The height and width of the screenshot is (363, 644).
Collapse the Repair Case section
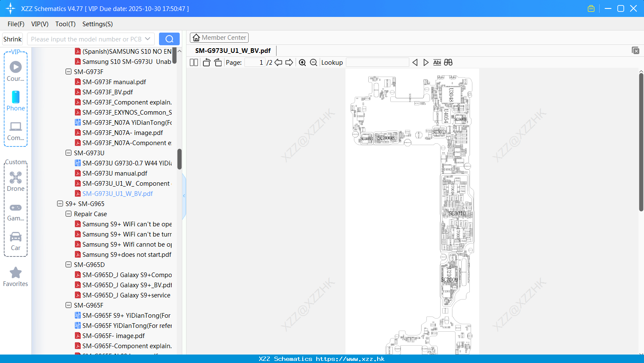tap(68, 214)
